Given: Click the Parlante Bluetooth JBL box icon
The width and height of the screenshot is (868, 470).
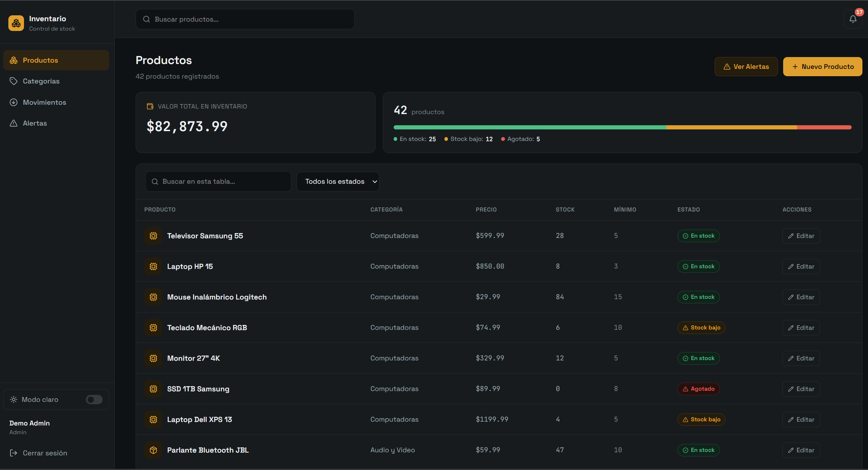Looking at the screenshot, I should pos(153,450).
